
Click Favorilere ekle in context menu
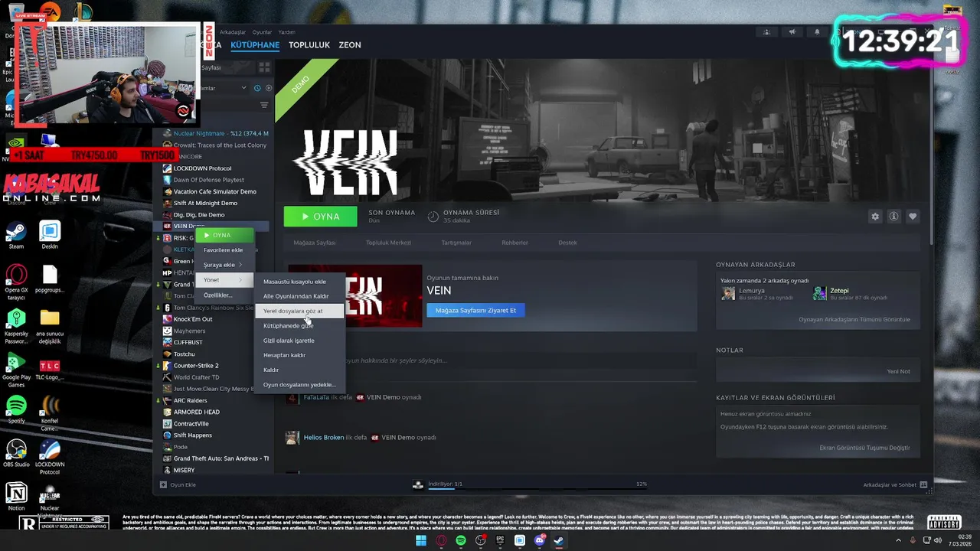pos(224,250)
